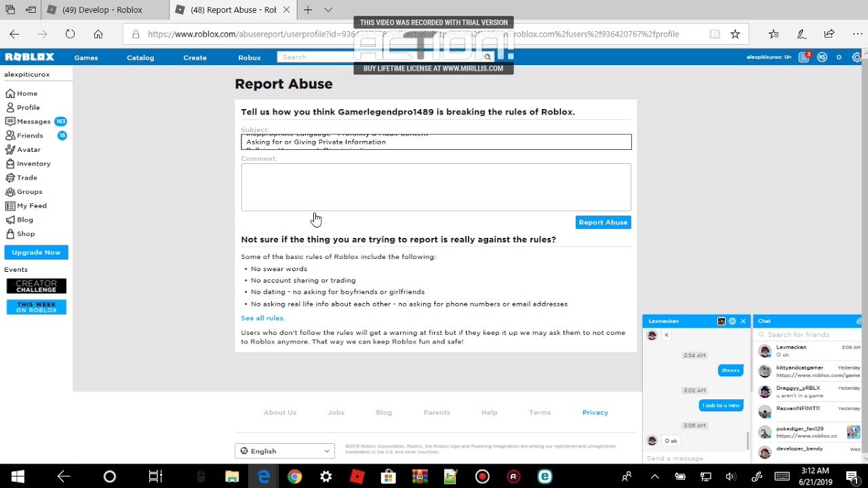The height and width of the screenshot is (488, 868).
Task: Open settings gear in Roblox header
Action: 856,57
